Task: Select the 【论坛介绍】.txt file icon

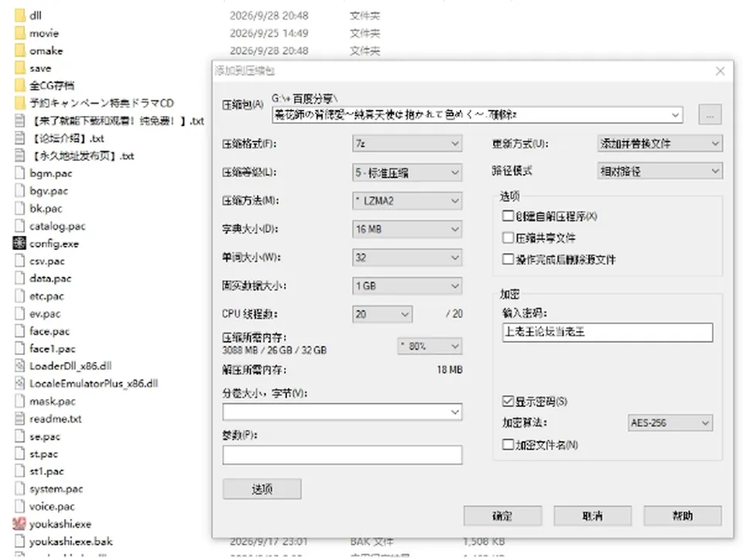Action: (x=20, y=138)
